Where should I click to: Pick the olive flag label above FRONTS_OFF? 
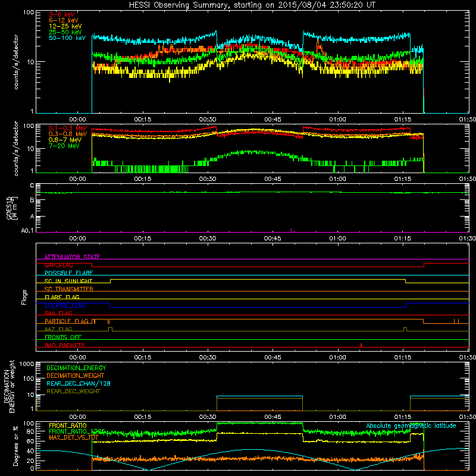(58, 329)
